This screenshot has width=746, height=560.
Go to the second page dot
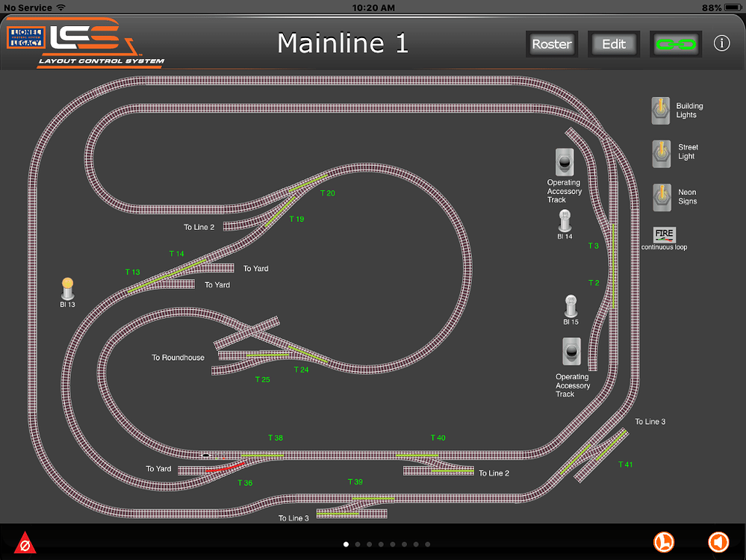(357, 544)
